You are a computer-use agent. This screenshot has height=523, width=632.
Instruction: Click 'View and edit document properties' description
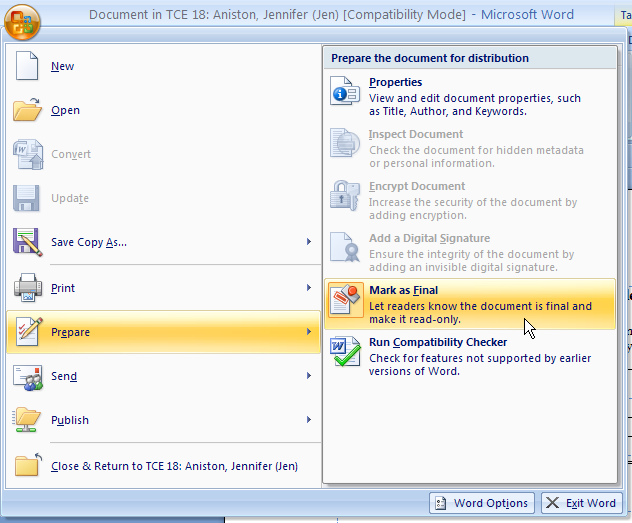(475, 105)
